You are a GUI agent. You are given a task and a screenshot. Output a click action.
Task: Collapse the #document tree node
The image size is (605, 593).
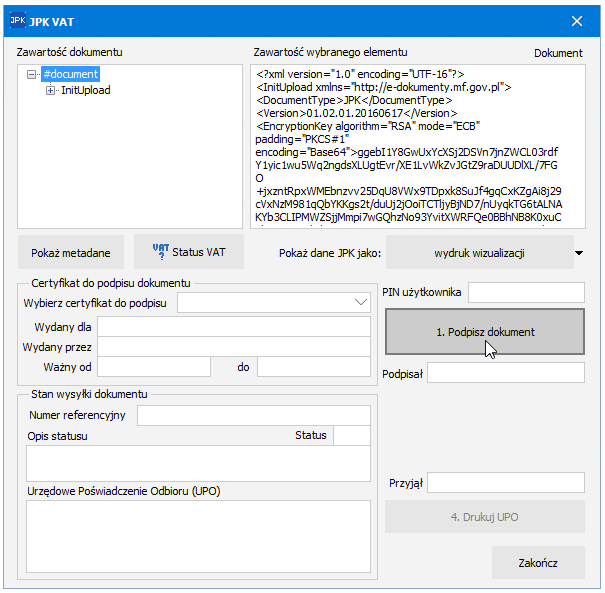33,74
